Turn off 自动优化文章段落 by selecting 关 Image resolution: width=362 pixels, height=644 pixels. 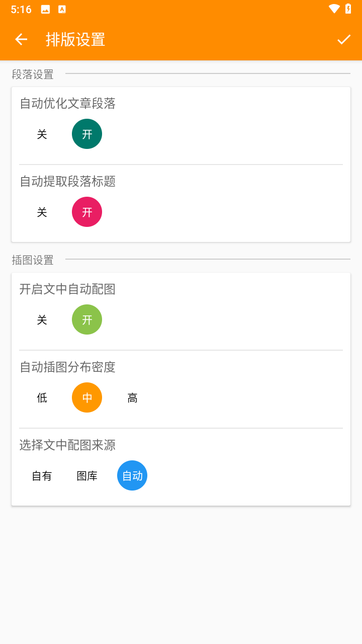tap(42, 134)
